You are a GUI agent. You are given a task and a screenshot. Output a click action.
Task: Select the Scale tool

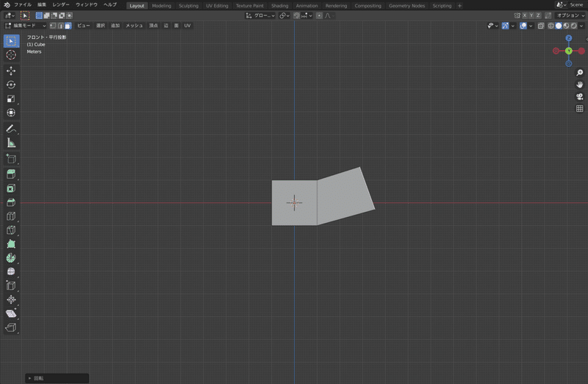point(11,99)
